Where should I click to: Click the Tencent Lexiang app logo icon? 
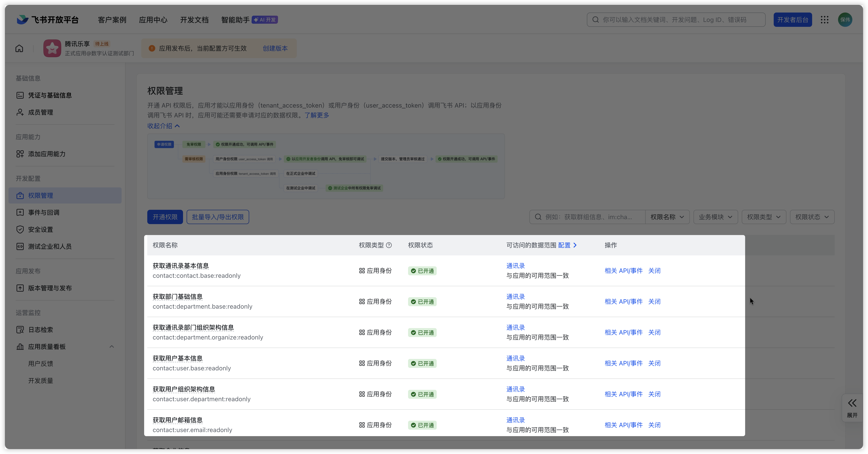(x=52, y=48)
